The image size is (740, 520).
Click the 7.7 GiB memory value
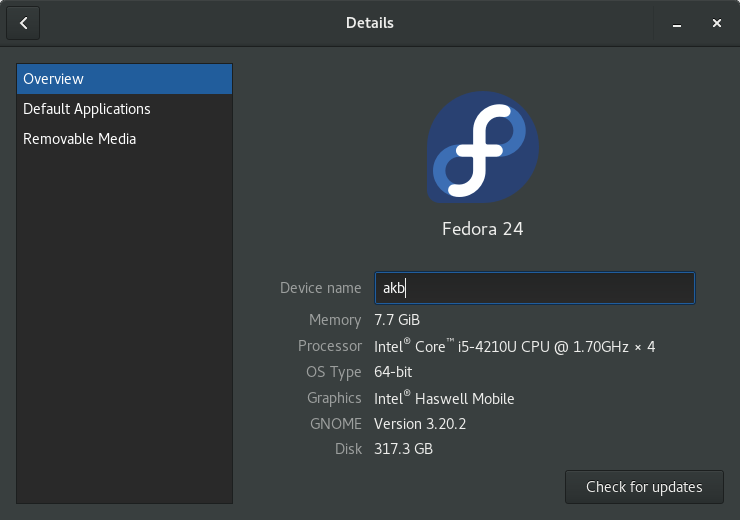397,320
